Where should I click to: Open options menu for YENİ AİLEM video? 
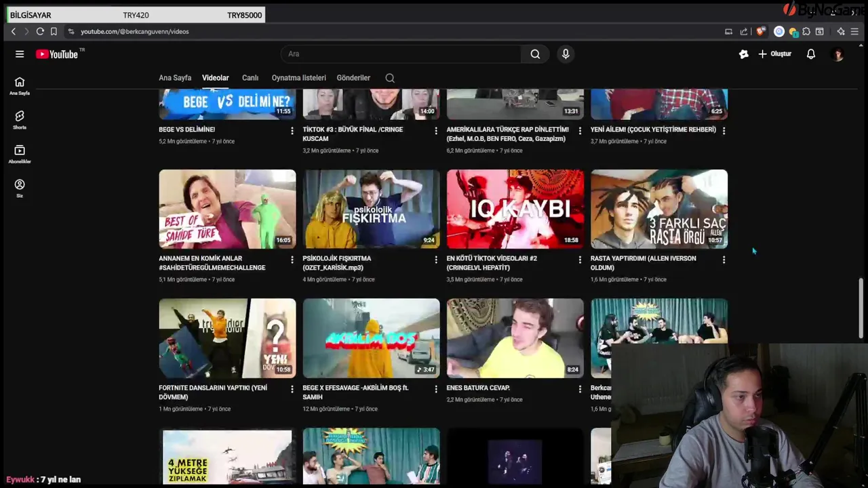[724, 130]
